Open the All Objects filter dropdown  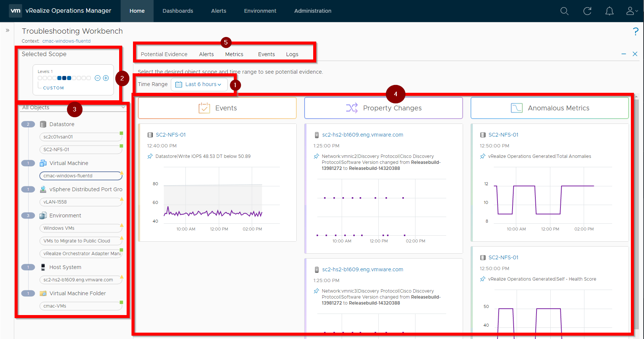(x=73, y=108)
